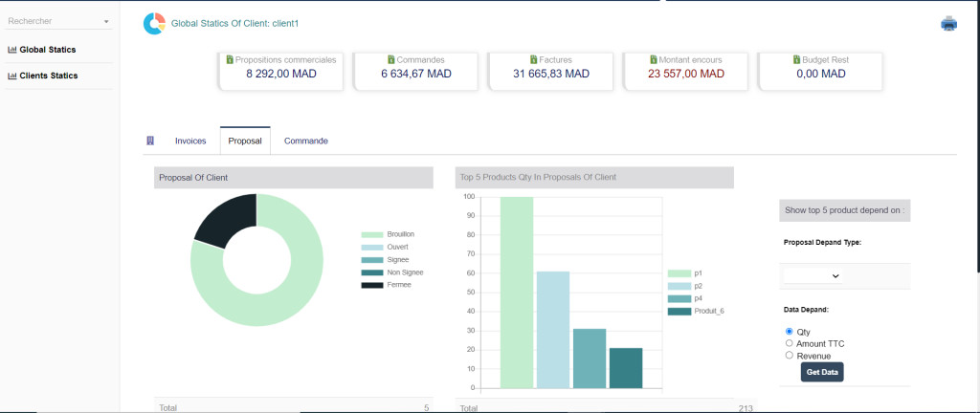The height and width of the screenshot is (413, 980).
Task: Select the Amount TTC radio option
Action: [789, 343]
